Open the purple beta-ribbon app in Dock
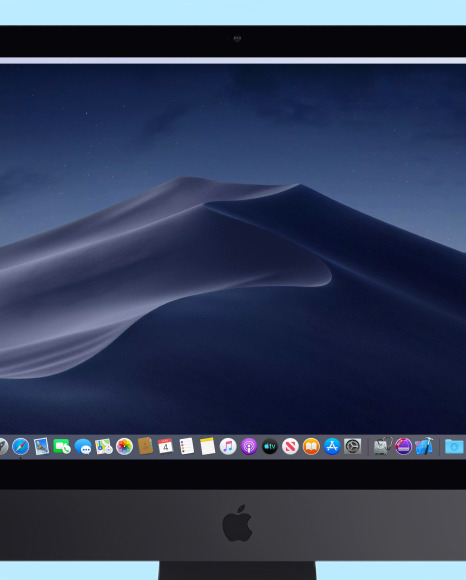Viewport: 466px width, 580px height. [403, 446]
